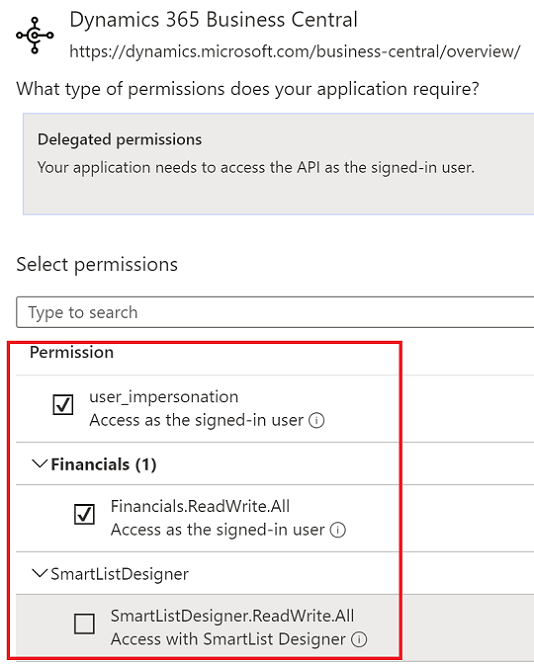Click info icon next to user_impersonation description
The height and width of the screenshot is (666, 534).
(x=316, y=420)
